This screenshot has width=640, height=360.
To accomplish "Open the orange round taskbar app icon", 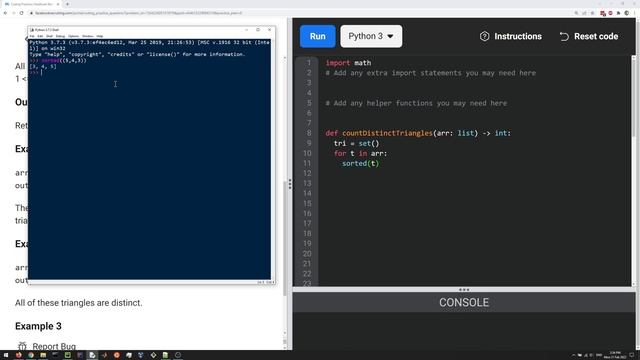I will (117, 355).
